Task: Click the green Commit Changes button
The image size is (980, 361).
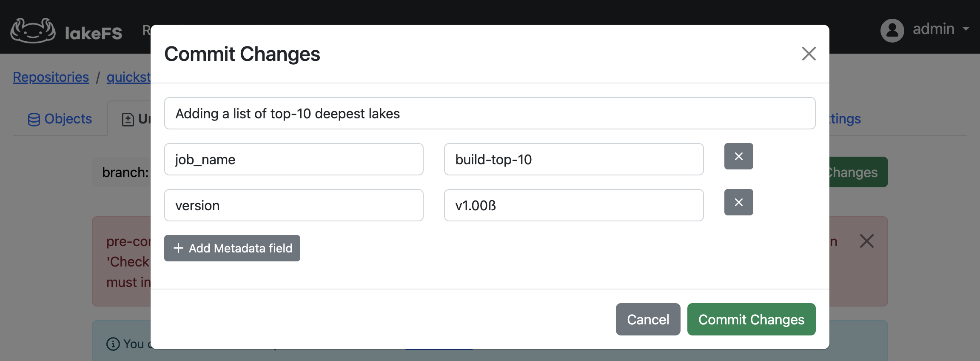Action: [x=751, y=319]
